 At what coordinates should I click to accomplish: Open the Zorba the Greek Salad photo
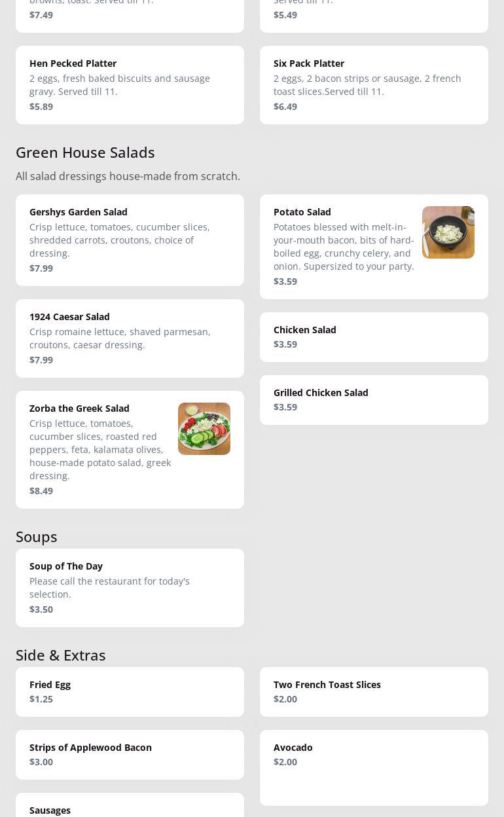click(x=204, y=429)
